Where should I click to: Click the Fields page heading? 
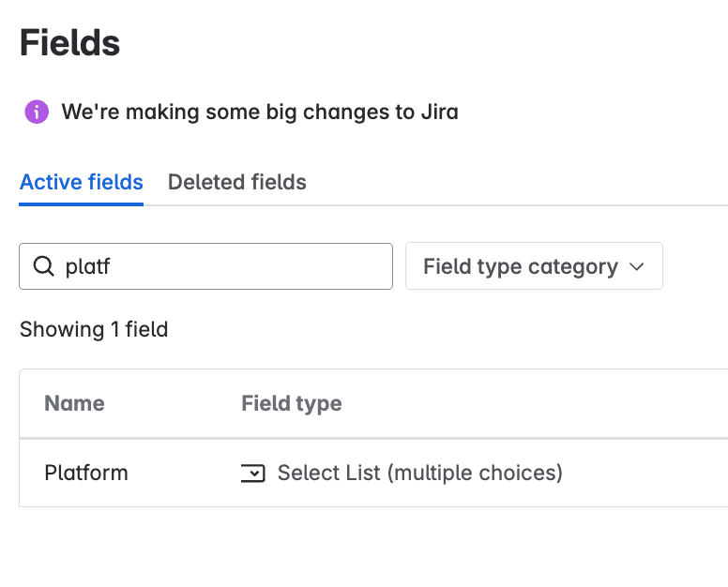(69, 43)
